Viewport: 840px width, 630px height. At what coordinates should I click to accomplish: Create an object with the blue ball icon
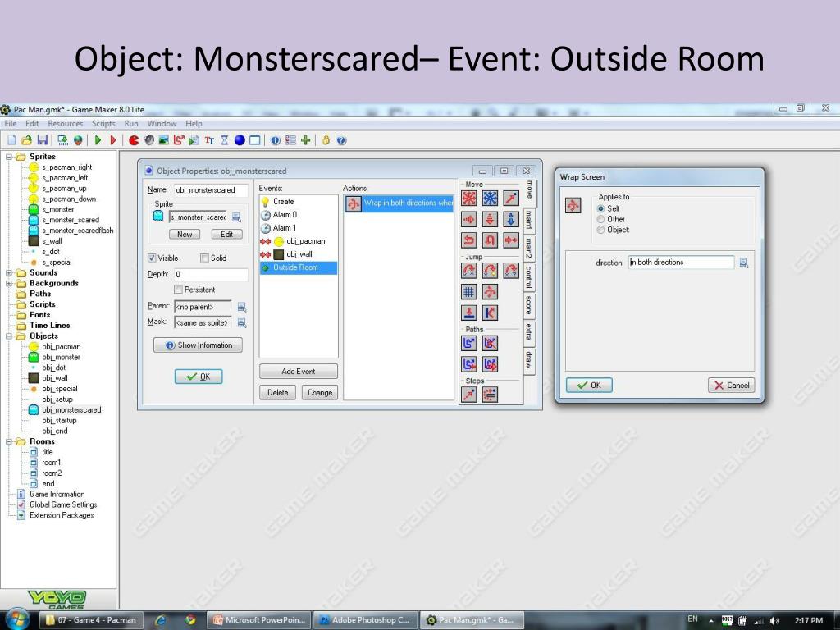click(x=240, y=140)
